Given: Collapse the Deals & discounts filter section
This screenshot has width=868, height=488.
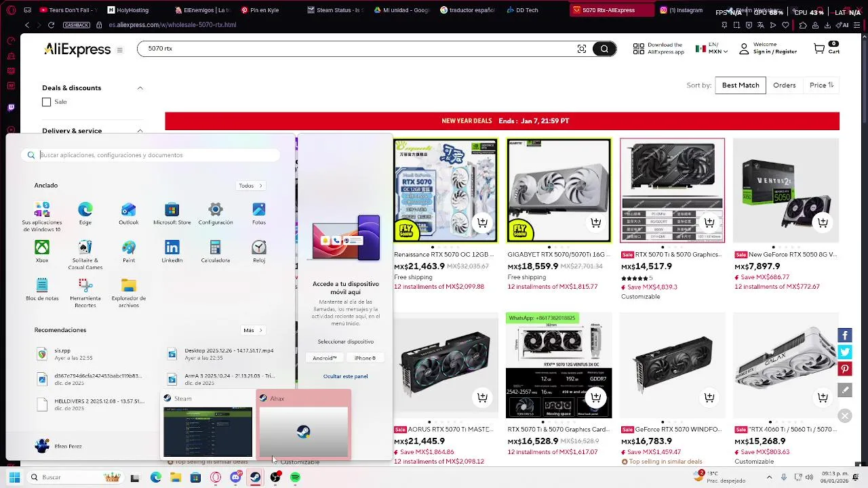Looking at the screenshot, I should pyautogui.click(x=140, y=88).
